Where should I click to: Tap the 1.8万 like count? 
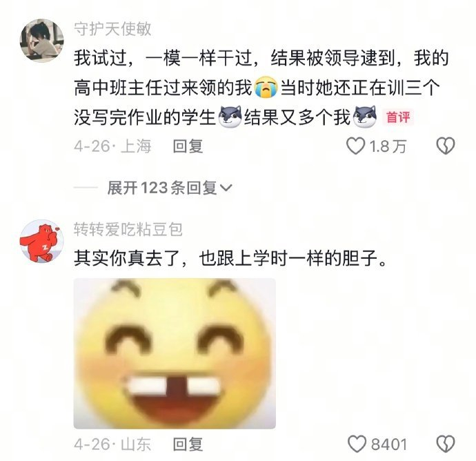click(388, 146)
